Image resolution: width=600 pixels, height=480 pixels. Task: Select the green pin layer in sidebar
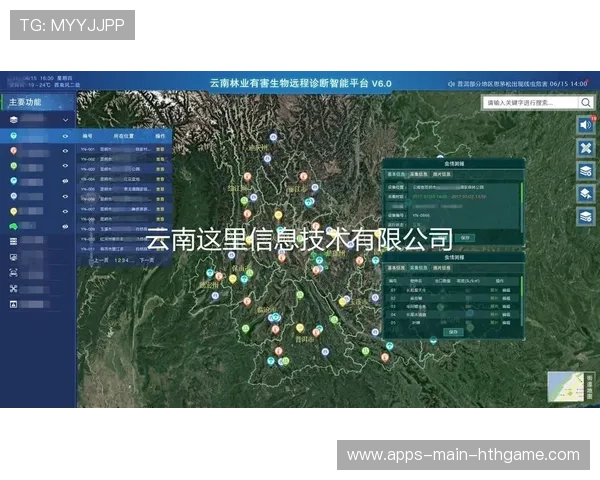pos(14,166)
